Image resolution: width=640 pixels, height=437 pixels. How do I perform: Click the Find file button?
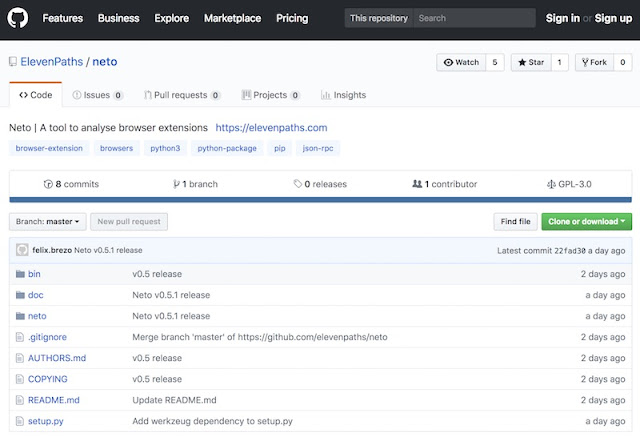tap(516, 222)
